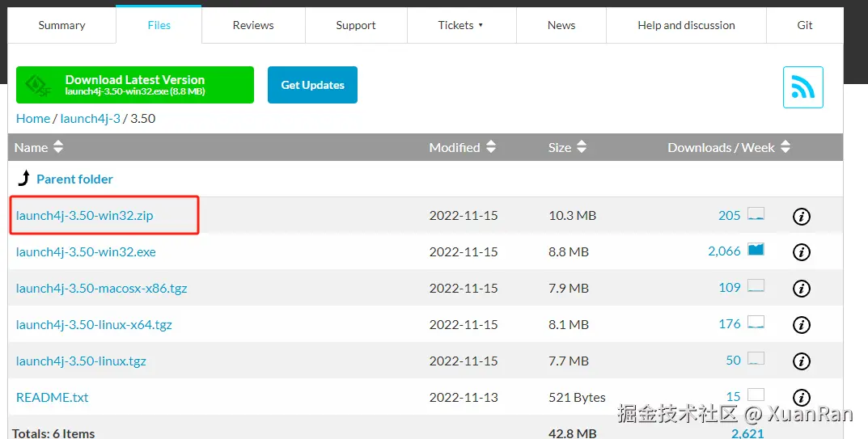Screen dimensions: 868x439
Task: Select the 7.9 MB size cell
Action: click(x=569, y=289)
